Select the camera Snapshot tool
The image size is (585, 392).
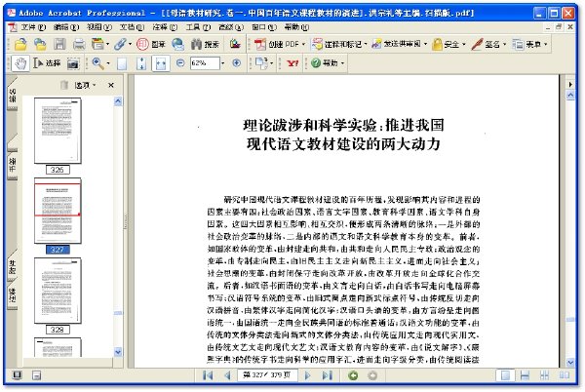pyautogui.click(x=73, y=63)
